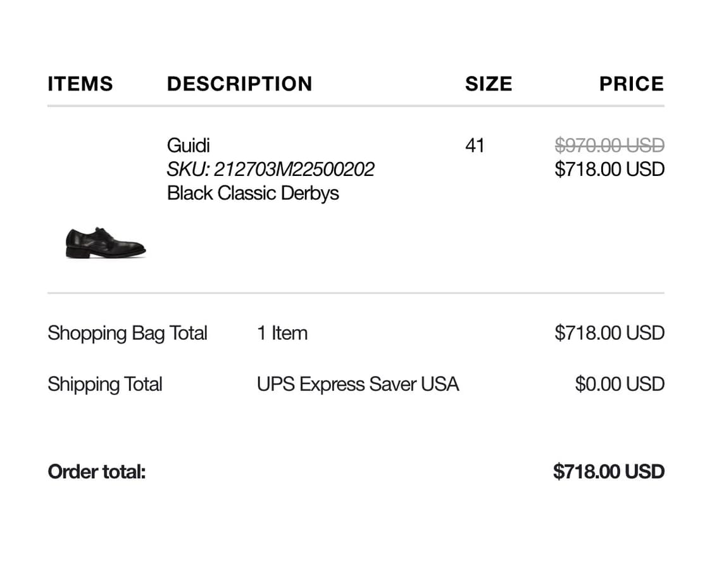Select the Black Classic Derbys product name
The height and width of the screenshot is (588, 712).
tap(253, 193)
